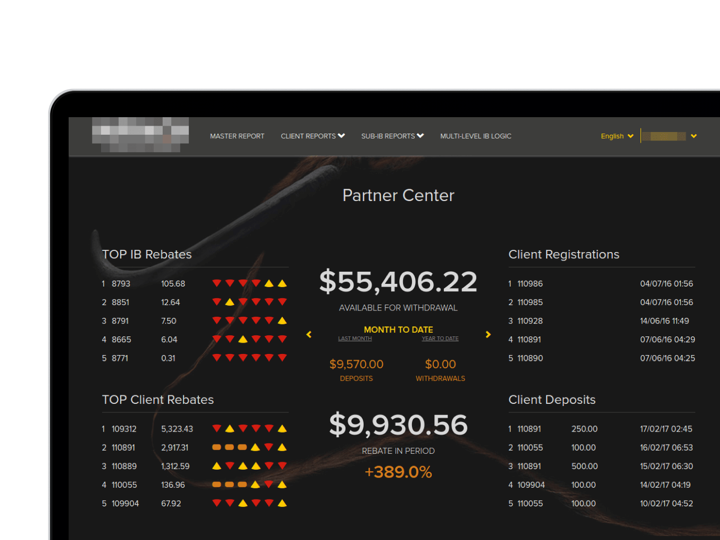Click first orange flat indicator in 136.96 row
Screen dimensions: 720x540
[217, 484]
